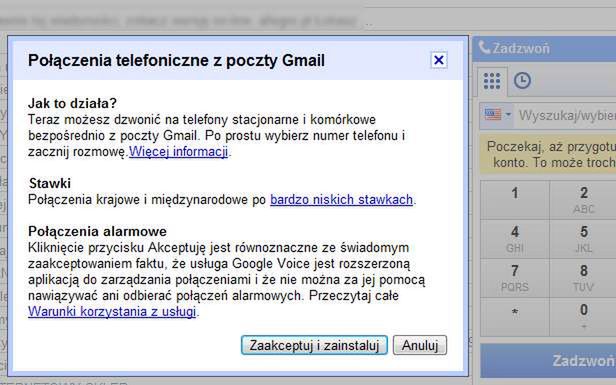Open the call history clock icon
The height and width of the screenshot is (385, 616).
[522, 81]
